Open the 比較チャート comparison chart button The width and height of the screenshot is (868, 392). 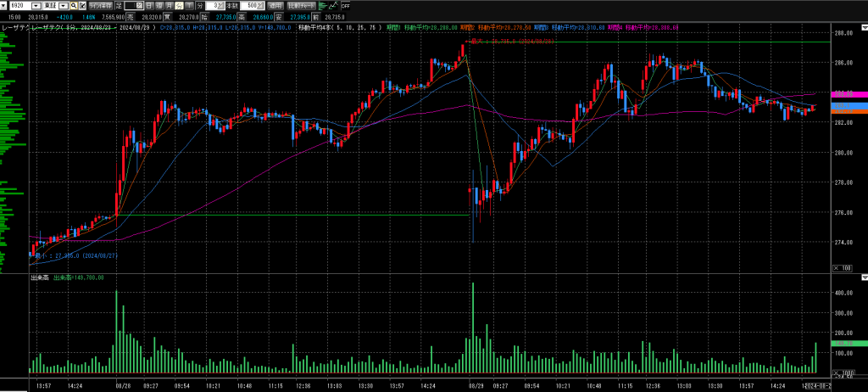pos(301,5)
